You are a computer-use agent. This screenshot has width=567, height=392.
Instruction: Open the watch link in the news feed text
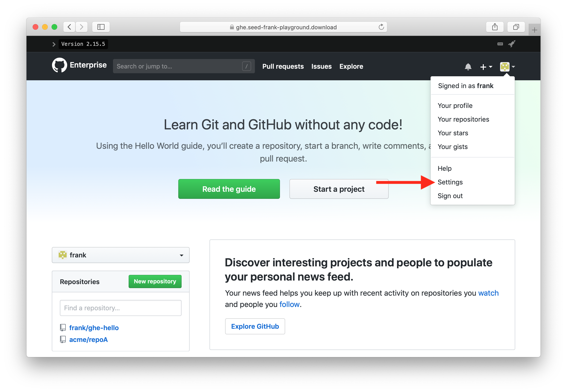coord(488,293)
